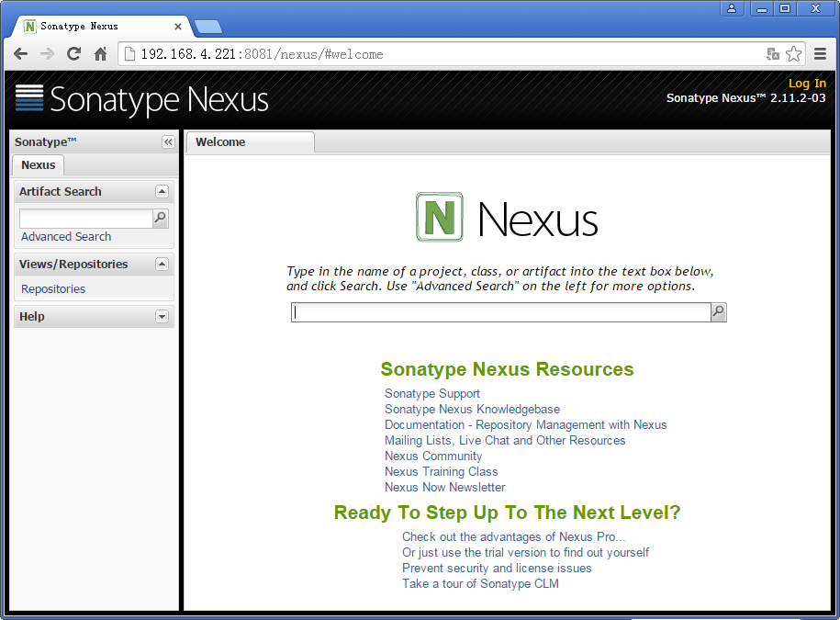This screenshot has height=620, width=840.
Task: Open the Chrome hamburger menu
Action: pos(820,53)
